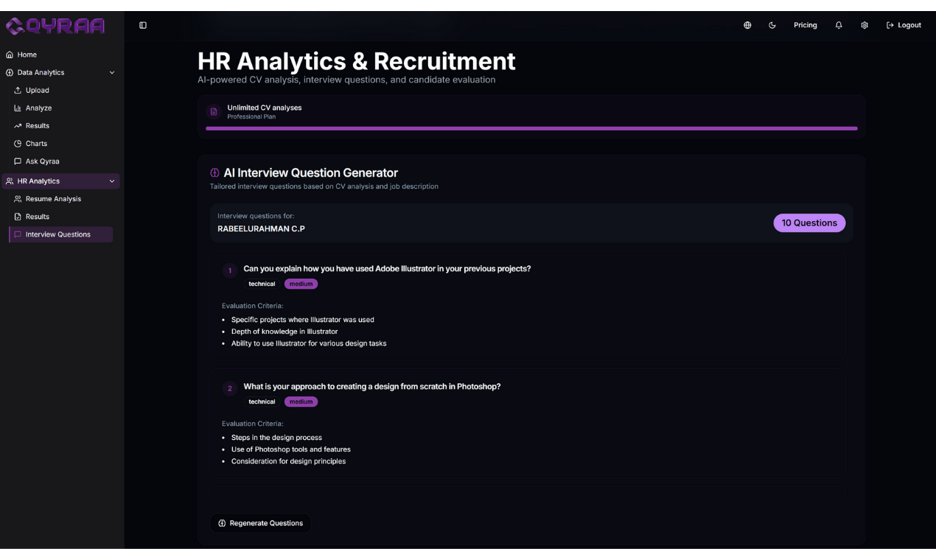936x560 pixels.
Task: Click the Results trend arrow icon under Data Analytics
Action: point(16,125)
